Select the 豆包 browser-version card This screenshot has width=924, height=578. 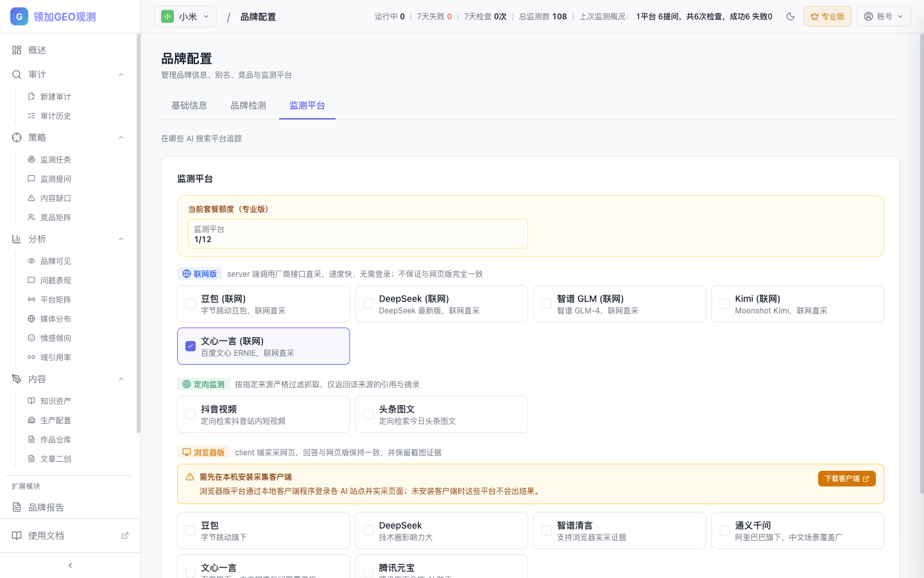(264, 530)
